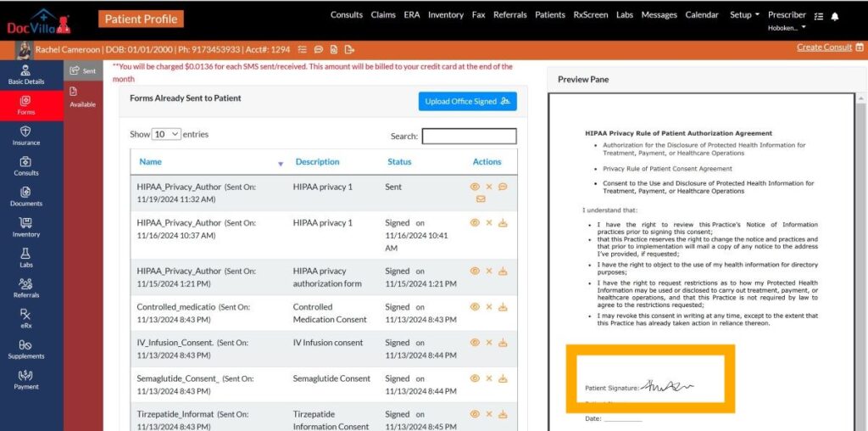Open Messages from the top navigation
868x431 pixels.
pos(659,15)
